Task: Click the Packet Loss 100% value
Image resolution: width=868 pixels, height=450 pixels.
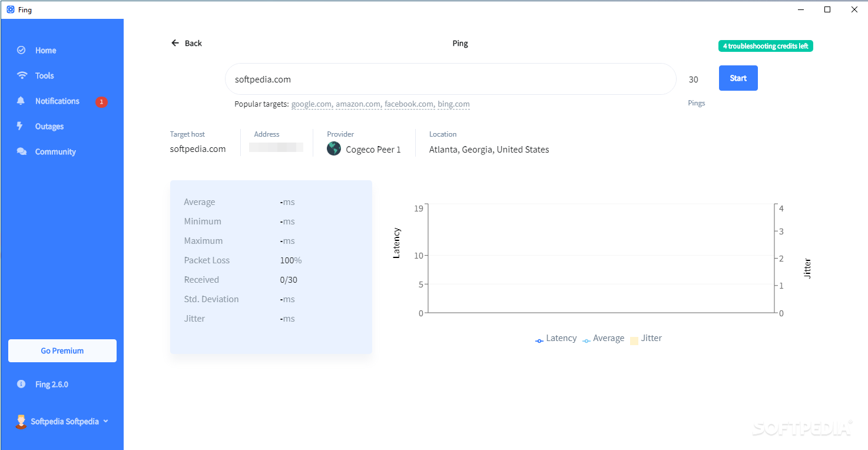Action: click(291, 260)
